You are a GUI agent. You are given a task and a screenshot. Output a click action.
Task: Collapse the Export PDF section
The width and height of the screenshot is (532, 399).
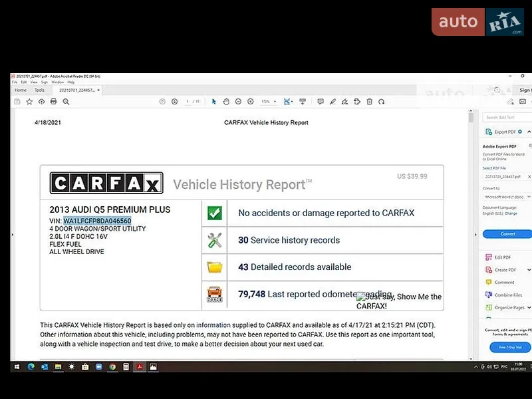(529, 132)
